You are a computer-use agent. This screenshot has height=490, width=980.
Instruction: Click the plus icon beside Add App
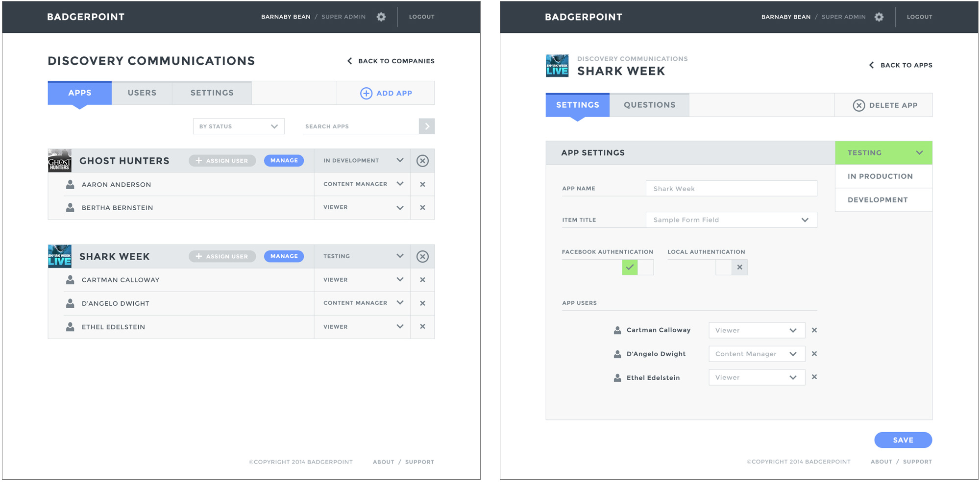(x=366, y=93)
